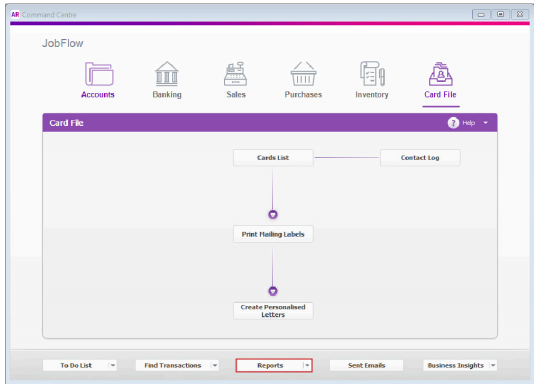
Task: Open the Contact Log
Action: pyautogui.click(x=420, y=158)
